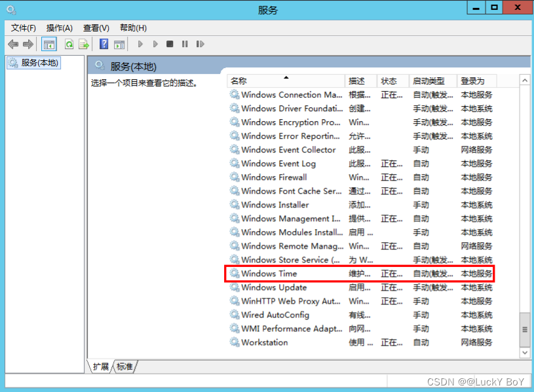Select the Windows Remote Manag... service
Image resolution: width=534 pixels, height=392 pixels.
(x=361, y=246)
